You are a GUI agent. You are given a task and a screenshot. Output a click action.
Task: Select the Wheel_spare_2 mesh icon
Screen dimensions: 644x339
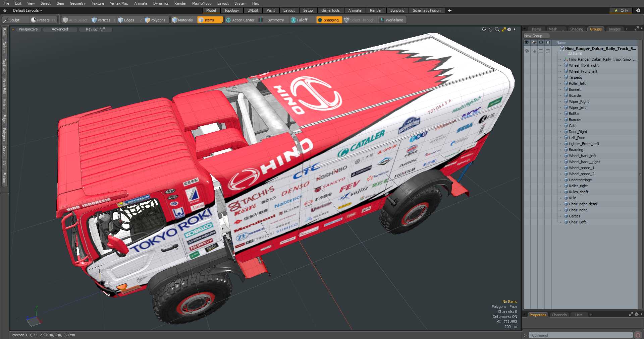566,174
